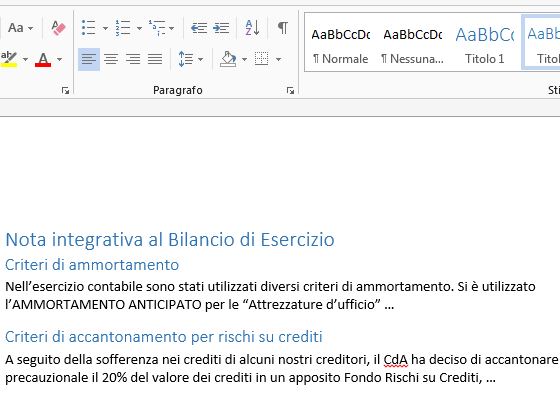Open the borders dropdown arrow
560x400 pixels.
[x=279, y=59]
